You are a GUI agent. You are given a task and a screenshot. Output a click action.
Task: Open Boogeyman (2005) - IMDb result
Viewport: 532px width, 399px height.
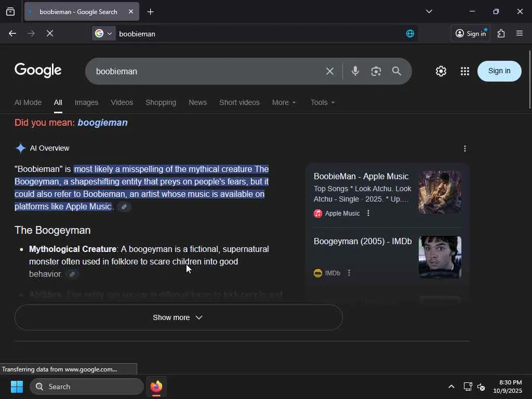coord(363,241)
